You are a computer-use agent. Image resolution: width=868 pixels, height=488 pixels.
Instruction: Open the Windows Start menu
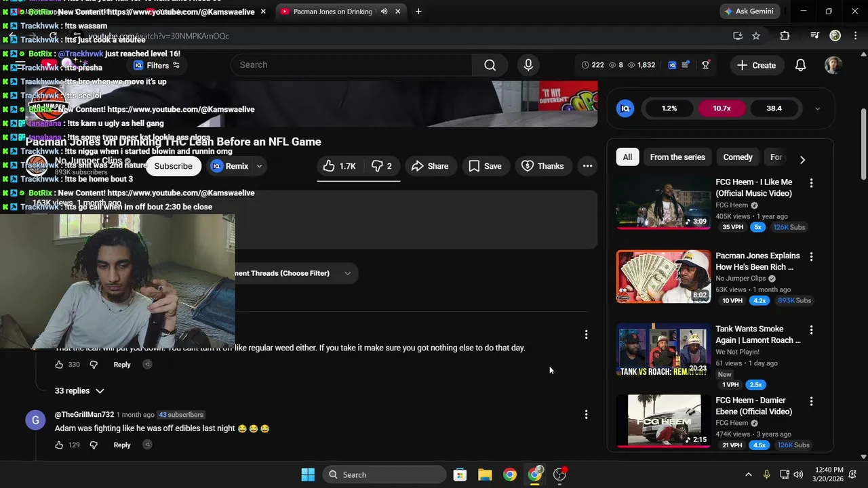(x=308, y=474)
